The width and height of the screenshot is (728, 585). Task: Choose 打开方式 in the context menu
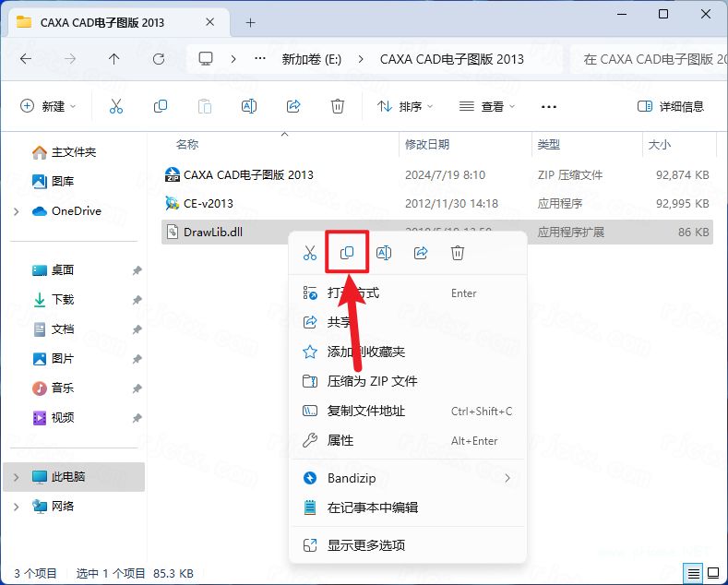point(408,293)
